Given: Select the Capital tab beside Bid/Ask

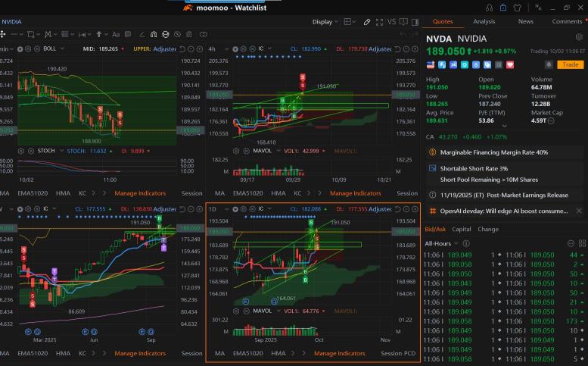Looking at the screenshot, I should pos(462,229).
